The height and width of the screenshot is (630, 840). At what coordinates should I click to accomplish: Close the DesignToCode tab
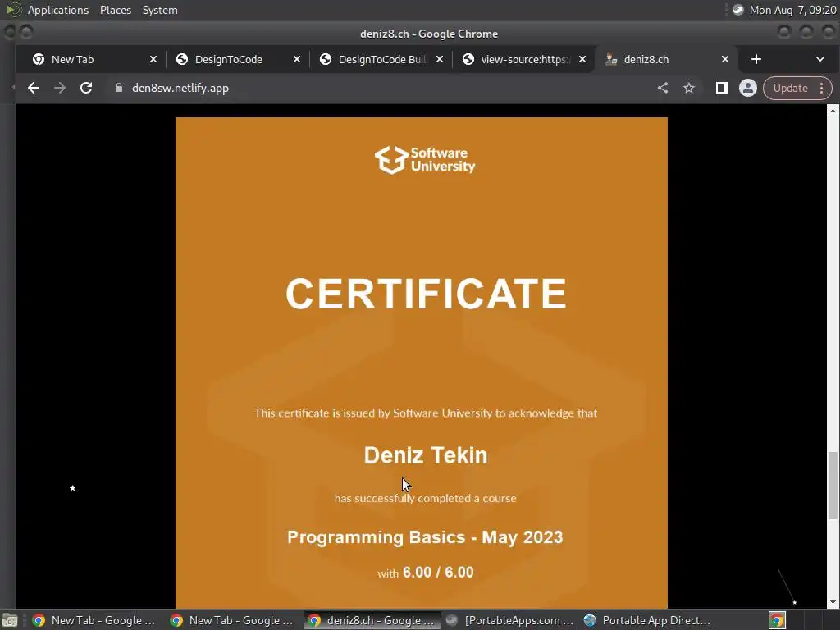pyautogui.click(x=297, y=59)
